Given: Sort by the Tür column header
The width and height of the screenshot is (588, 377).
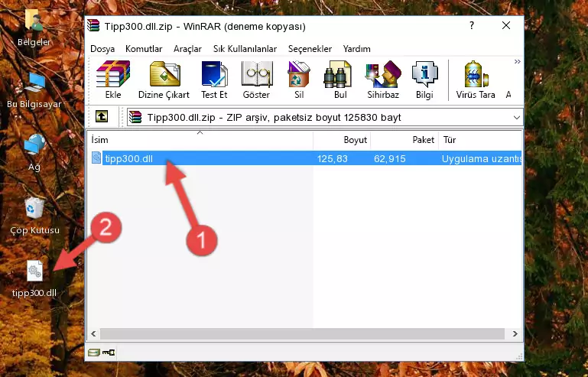Looking at the screenshot, I should (480, 139).
